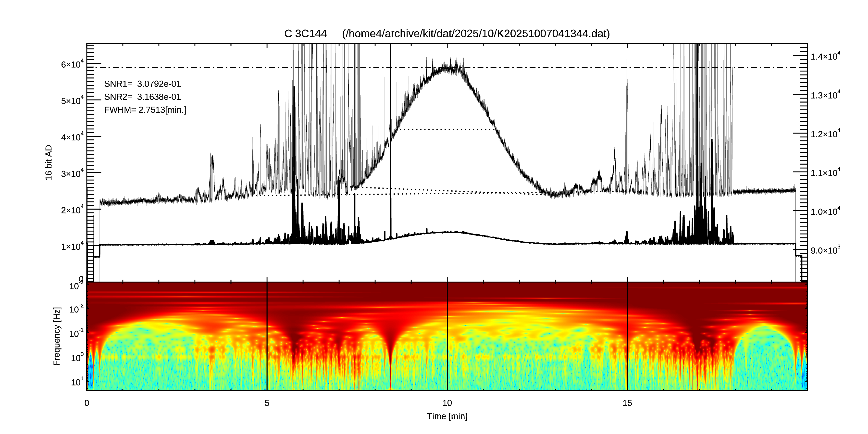This screenshot has height=434, width=868.
Task: Click the Frequency [Hz] axis label
Action: (x=57, y=336)
